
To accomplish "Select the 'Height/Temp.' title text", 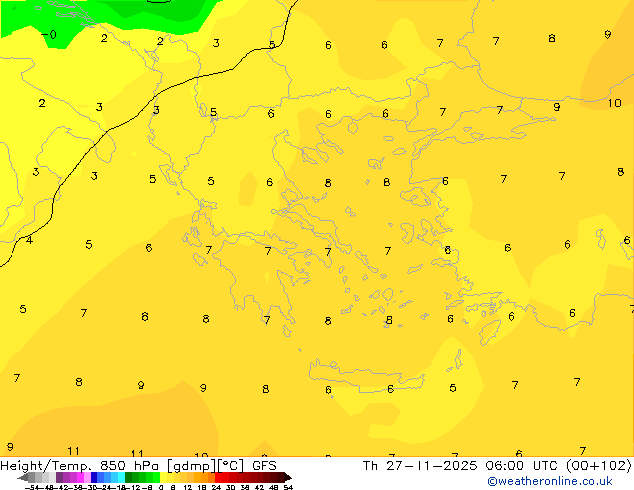I will 47,466.
